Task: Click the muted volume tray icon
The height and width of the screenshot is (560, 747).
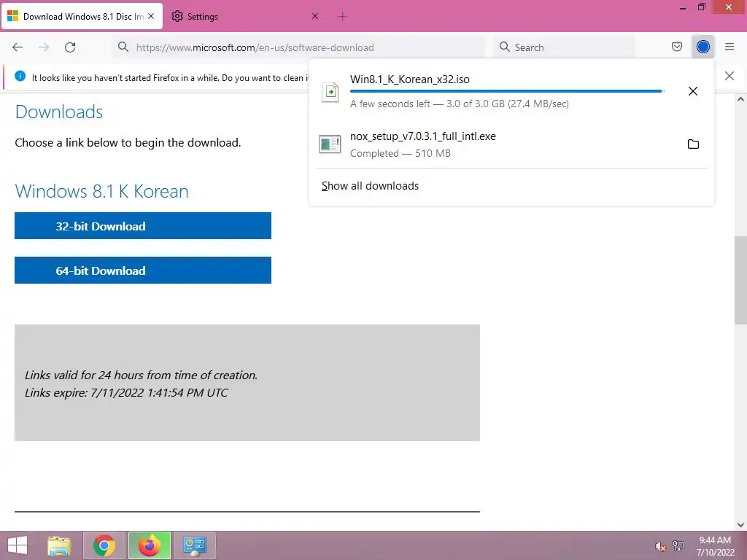Action: (x=660, y=546)
